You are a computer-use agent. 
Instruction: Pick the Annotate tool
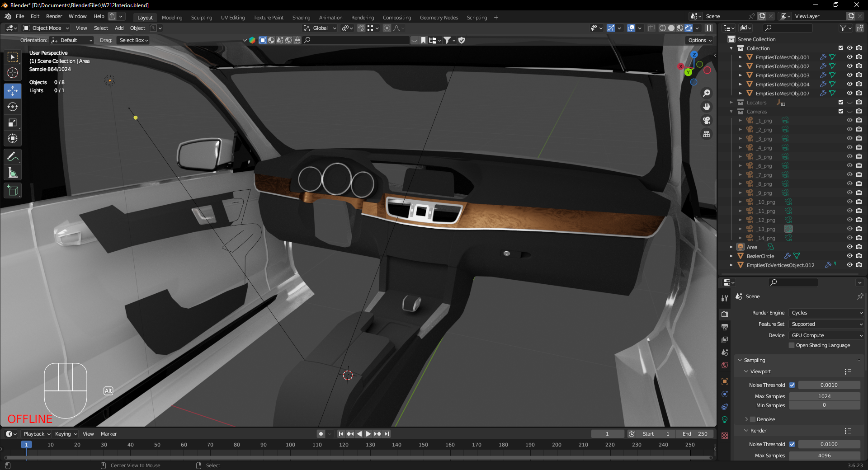click(x=13, y=157)
